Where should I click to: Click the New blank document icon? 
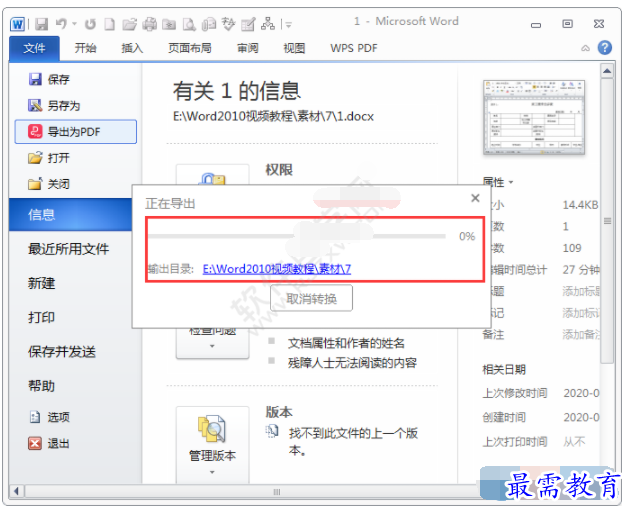[110, 24]
